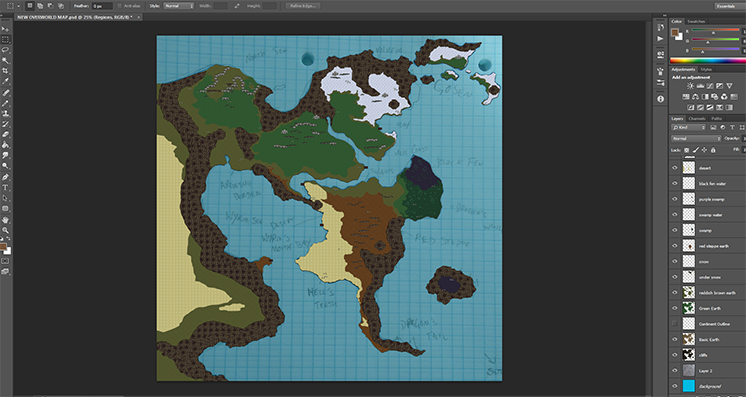Open the History panel icon
Image resolution: width=746 pixels, height=397 pixels.
tap(660, 27)
